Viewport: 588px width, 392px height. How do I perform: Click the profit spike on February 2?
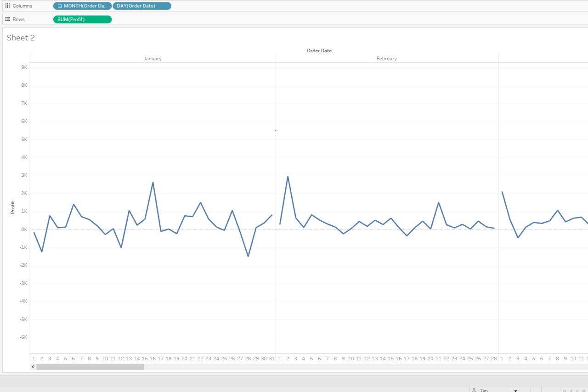tap(288, 176)
